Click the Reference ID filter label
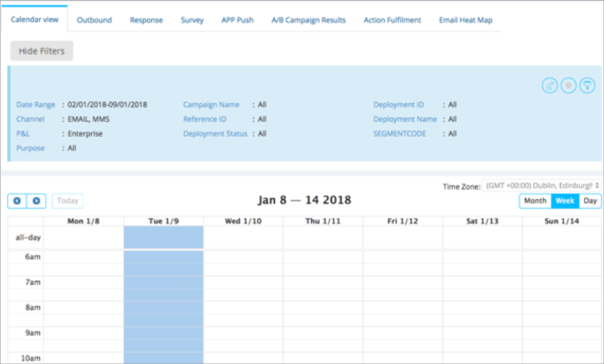This screenshot has height=364, width=604. tap(205, 119)
